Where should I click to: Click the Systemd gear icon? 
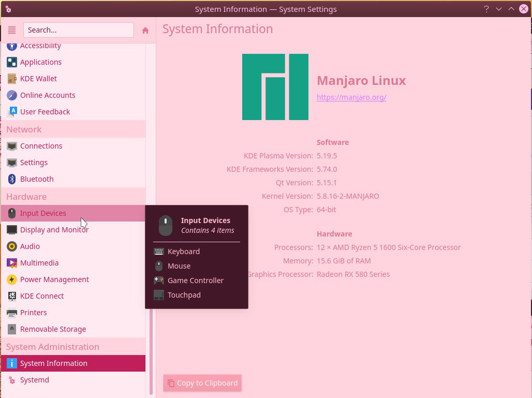pyautogui.click(x=12, y=380)
